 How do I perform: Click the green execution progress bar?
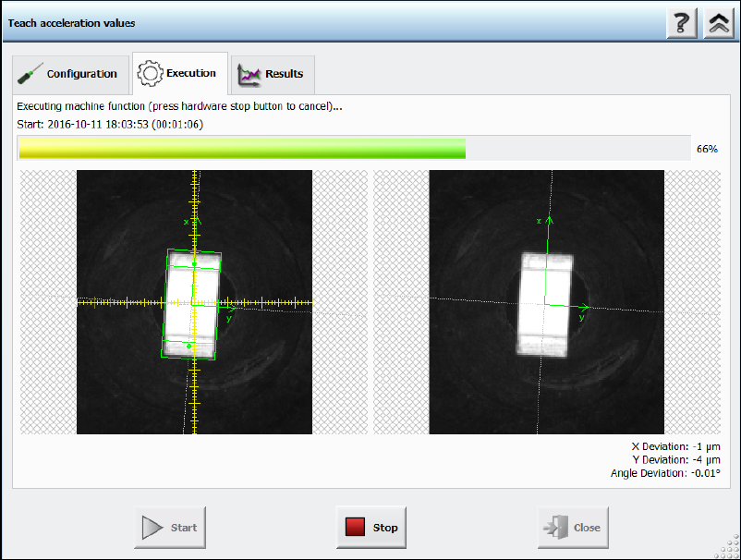[x=242, y=149]
